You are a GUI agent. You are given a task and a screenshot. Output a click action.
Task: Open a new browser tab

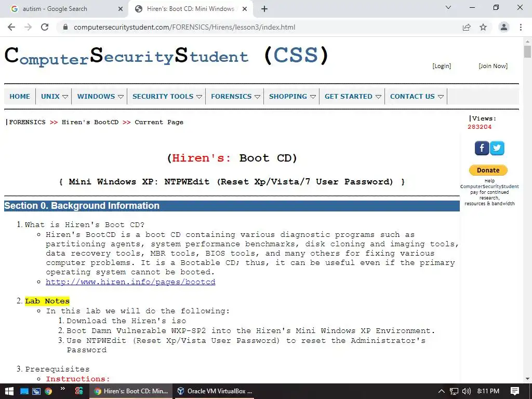click(264, 9)
